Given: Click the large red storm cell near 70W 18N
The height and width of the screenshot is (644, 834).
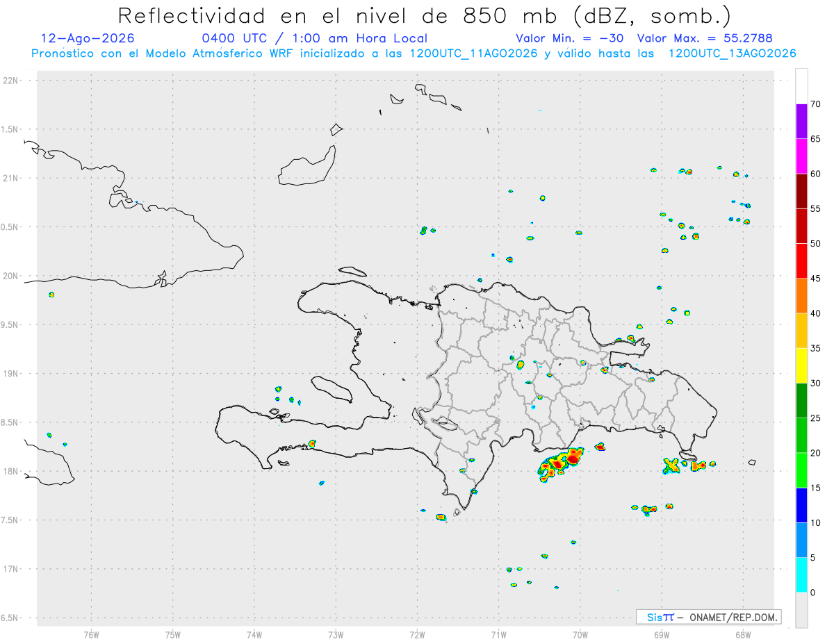Looking at the screenshot, I should pyautogui.click(x=563, y=463).
